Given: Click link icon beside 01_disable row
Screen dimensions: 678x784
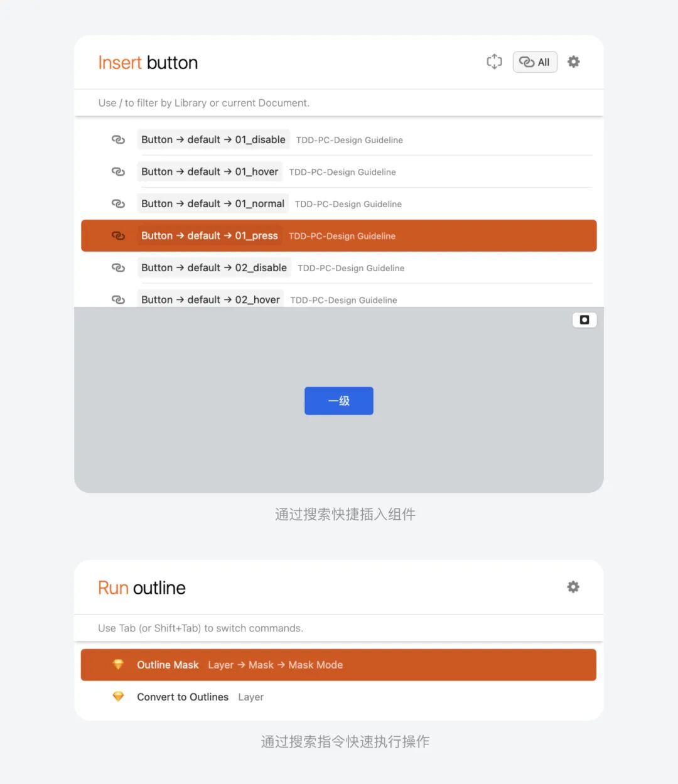Looking at the screenshot, I should tap(118, 139).
